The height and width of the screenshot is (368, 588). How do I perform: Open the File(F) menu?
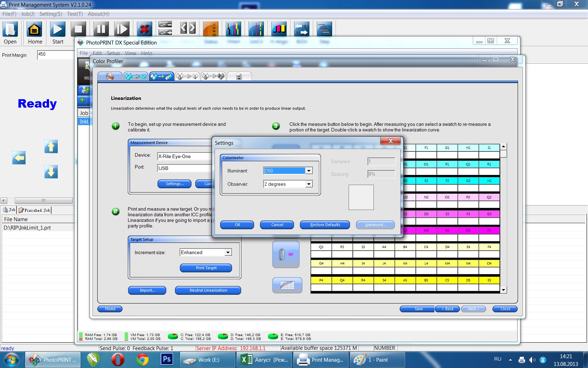pyautogui.click(x=9, y=14)
